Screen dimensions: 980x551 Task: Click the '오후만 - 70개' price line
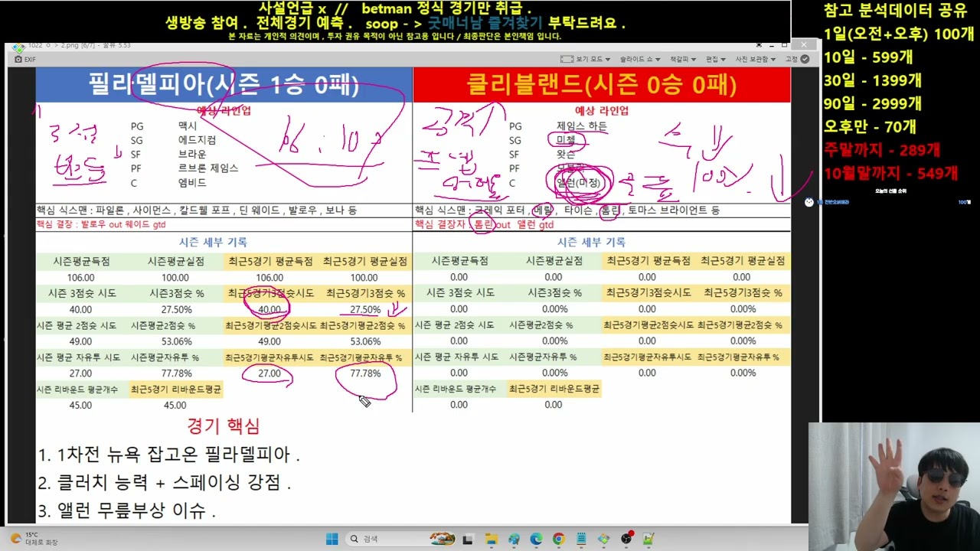(x=871, y=127)
